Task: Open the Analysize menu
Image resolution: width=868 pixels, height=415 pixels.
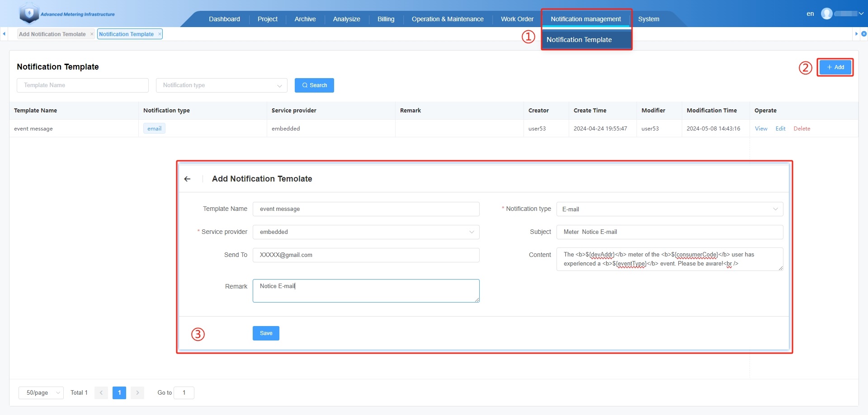Action: click(347, 19)
